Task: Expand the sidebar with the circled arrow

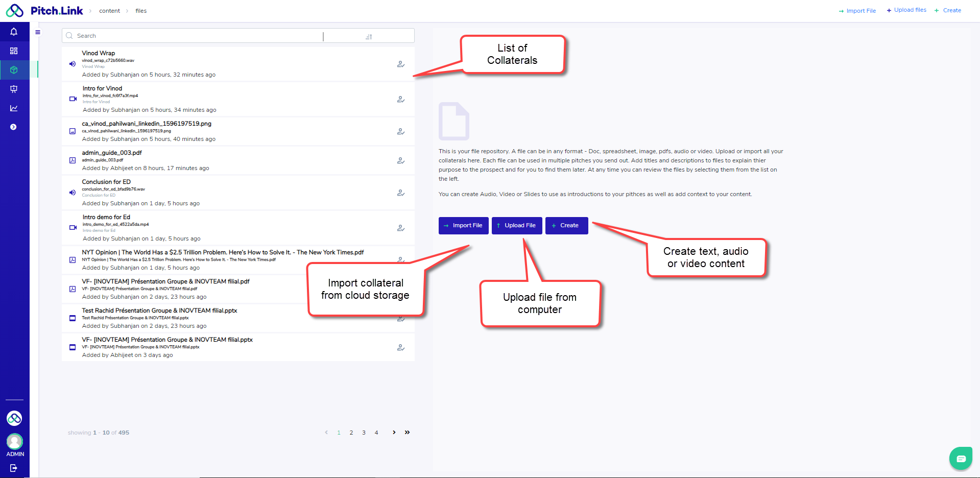Action: [14, 127]
